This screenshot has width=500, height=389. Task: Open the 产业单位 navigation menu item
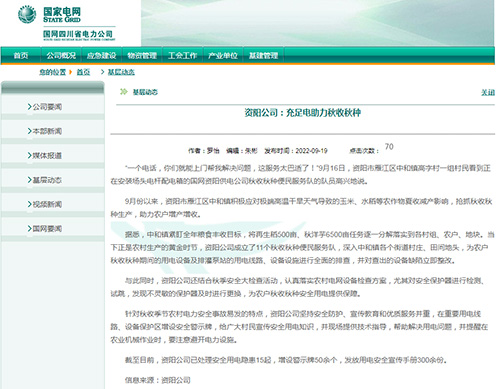coord(223,55)
